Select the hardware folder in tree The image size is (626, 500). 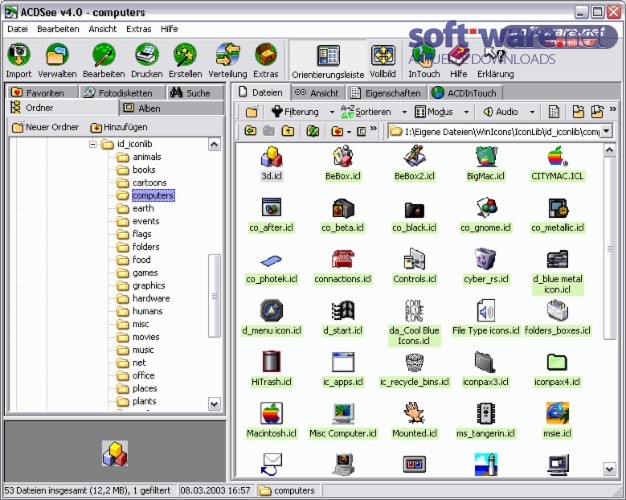151,298
